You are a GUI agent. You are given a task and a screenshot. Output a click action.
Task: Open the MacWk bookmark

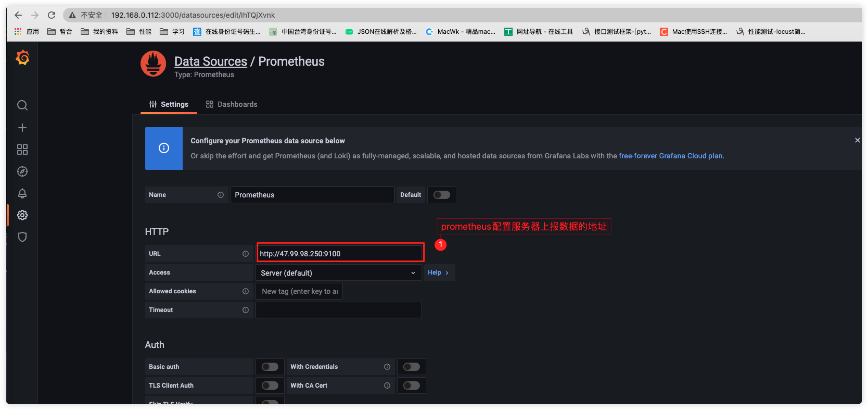[461, 32]
